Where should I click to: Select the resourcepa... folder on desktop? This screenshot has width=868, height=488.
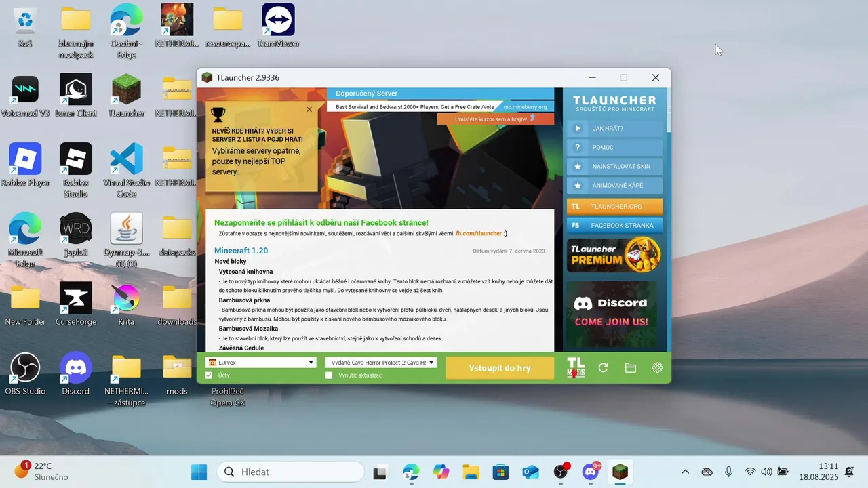(x=228, y=26)
